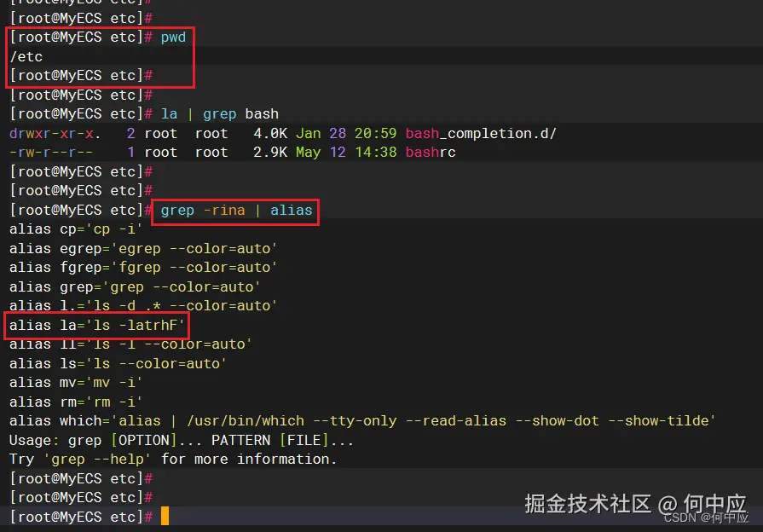Click the '2.9K' size value
The image size is (763, 532).
pos(270,153)
